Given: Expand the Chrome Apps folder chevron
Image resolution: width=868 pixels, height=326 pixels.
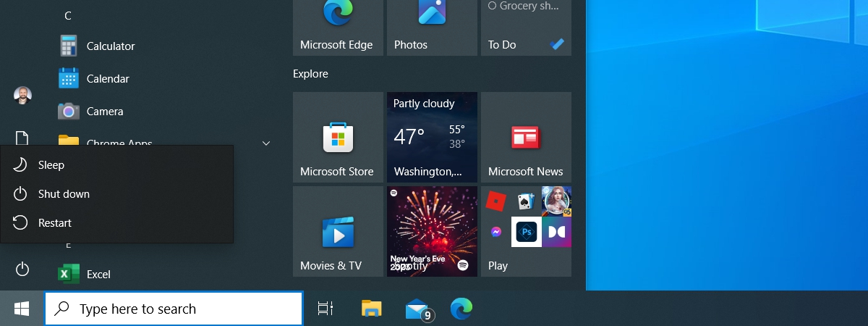Looking at the screenshot, I should (266, 143).
